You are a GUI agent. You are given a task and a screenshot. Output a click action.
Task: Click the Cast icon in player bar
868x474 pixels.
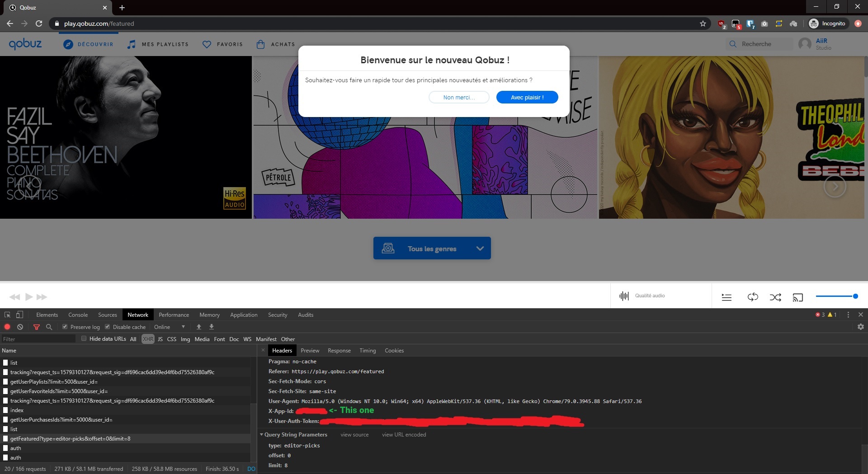coord(798,297)
